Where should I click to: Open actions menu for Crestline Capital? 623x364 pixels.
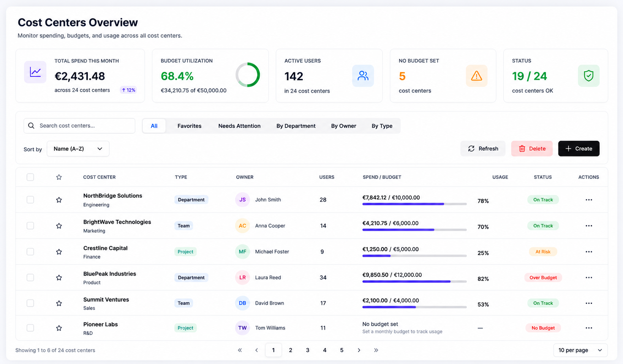coord(589,252)
